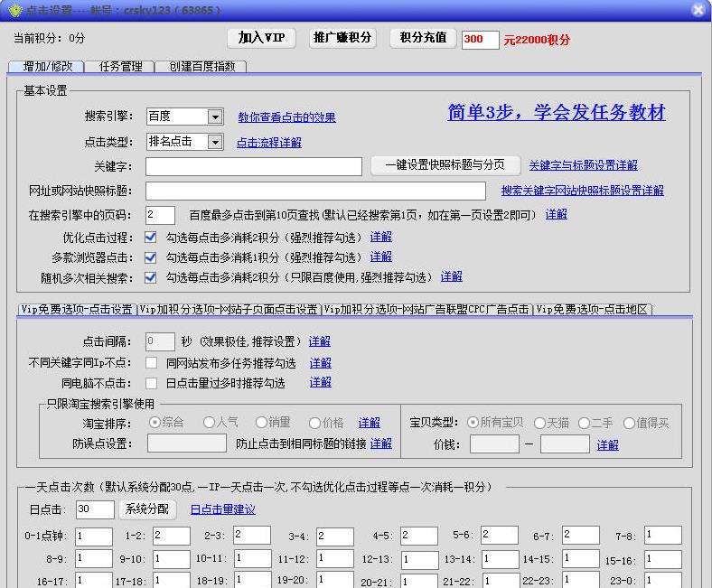Viewport: 712px width, 588px height.
Task: Toggle the 优化点击过程 checkbox
Action: 151,237
